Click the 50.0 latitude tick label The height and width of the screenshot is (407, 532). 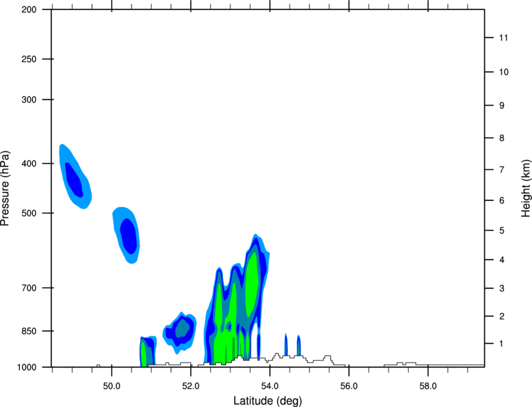coord(111,386)
